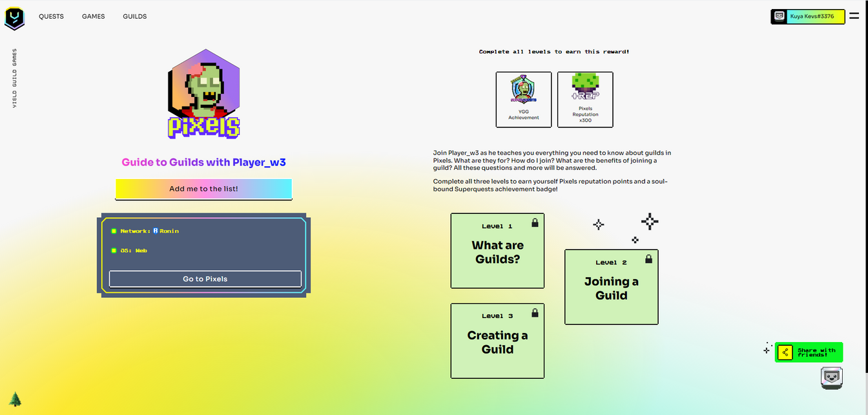The width and height of the screenshot is (868, 415).
Task: Click the Complete all levels reward heading
Action: (x=554, y=52)
